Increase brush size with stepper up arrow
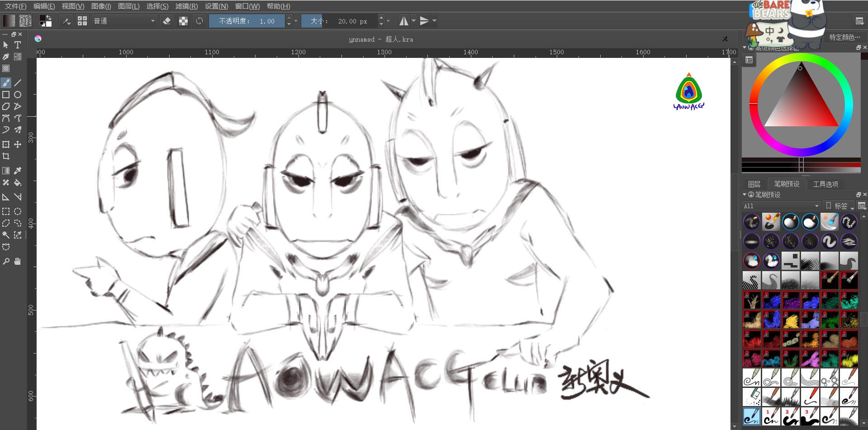Screen dimensions: 868x430 tap(381, 18)
